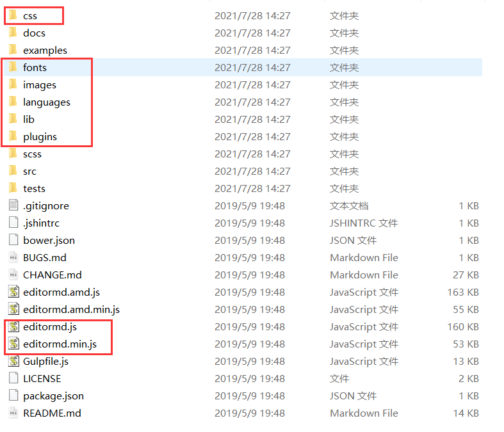
Task: Select the file name '.jshintrc'
Action: tap(41, 223)
